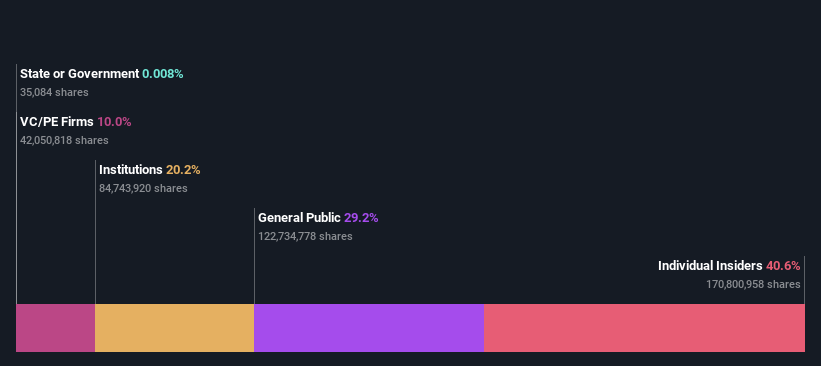This screenshot has height=366, width=821.
Task: Click the 29.2% percentage value
Action: pos(361,218)
